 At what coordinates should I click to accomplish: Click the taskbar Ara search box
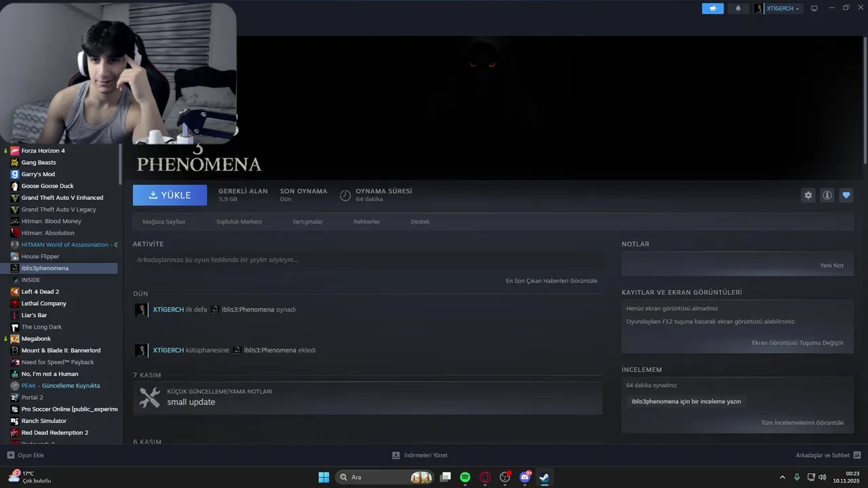[385, 477]
